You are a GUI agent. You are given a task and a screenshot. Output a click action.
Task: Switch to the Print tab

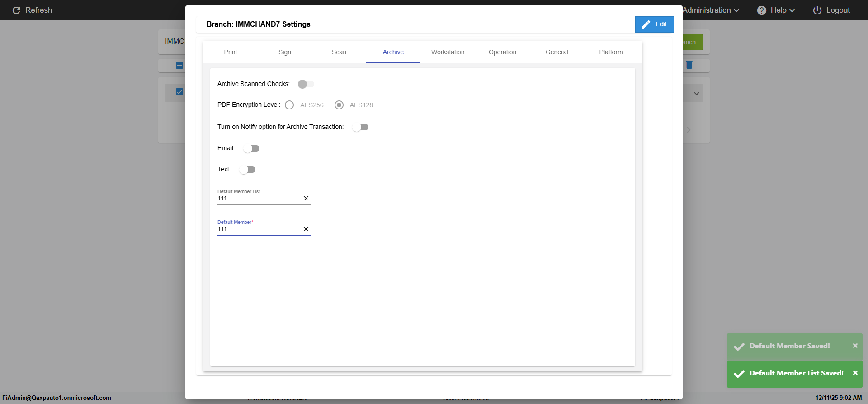pos(231,52)
